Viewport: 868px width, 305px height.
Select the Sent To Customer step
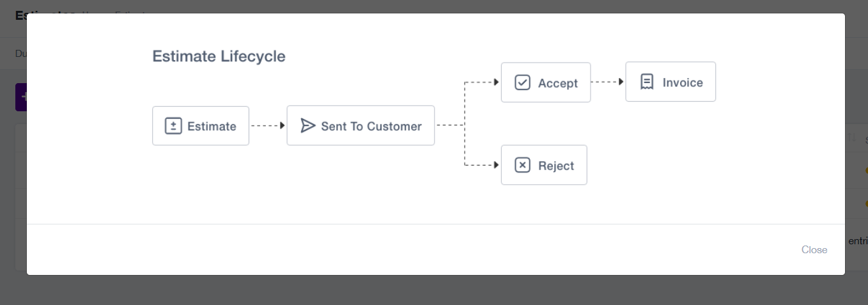[360, 125]
